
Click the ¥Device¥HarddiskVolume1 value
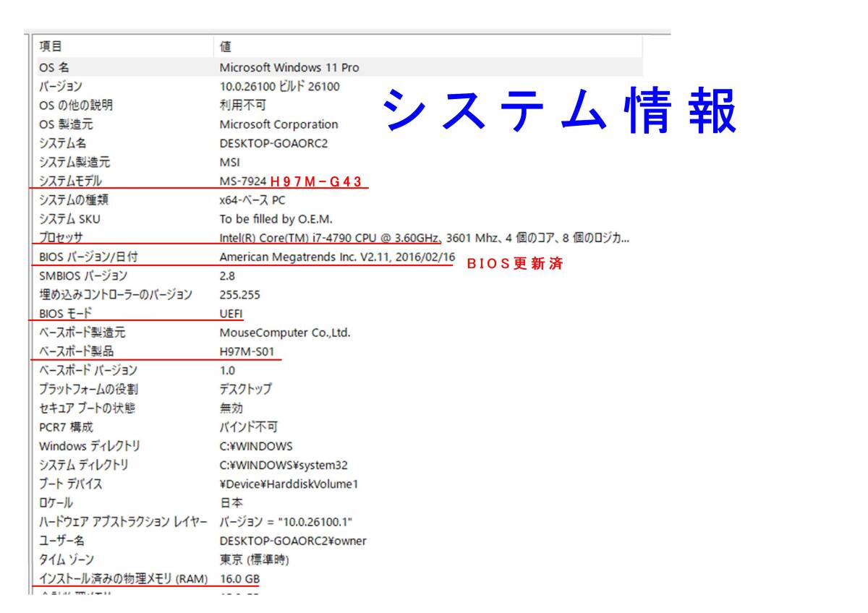(x=289, y=484)
